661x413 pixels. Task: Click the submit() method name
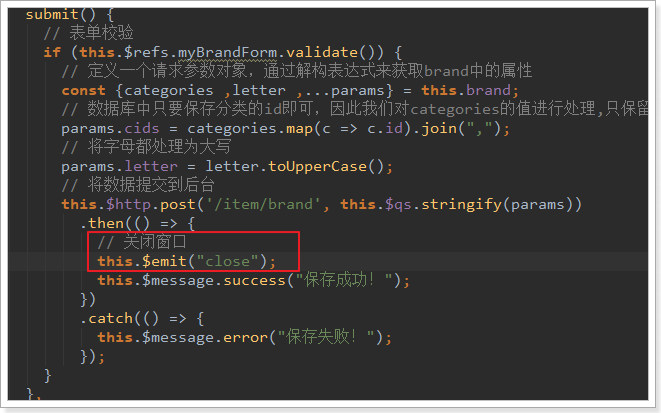[x=53, y=15]
